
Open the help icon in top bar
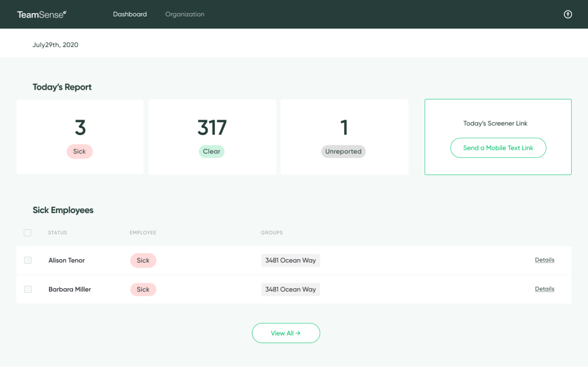568,14
